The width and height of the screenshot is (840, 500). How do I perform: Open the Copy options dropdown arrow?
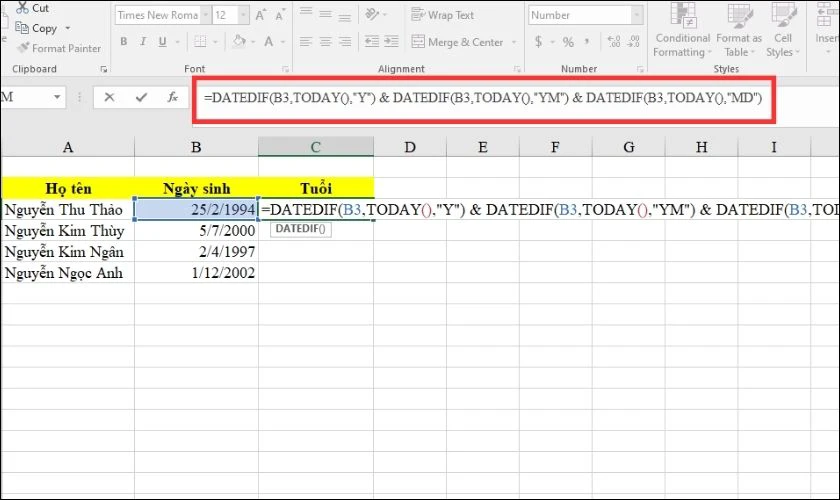[x=68, y=28]
